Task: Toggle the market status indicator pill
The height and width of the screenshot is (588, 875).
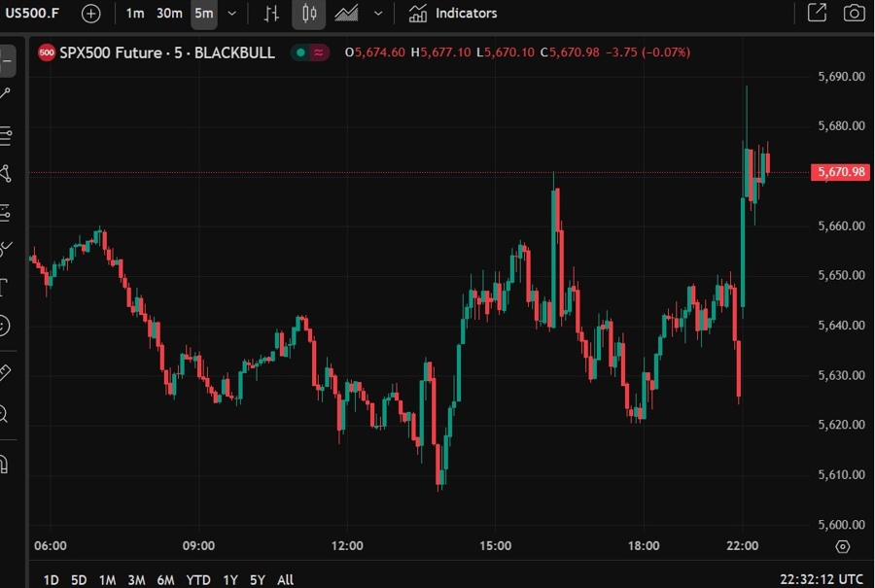Action: point(312,52)
